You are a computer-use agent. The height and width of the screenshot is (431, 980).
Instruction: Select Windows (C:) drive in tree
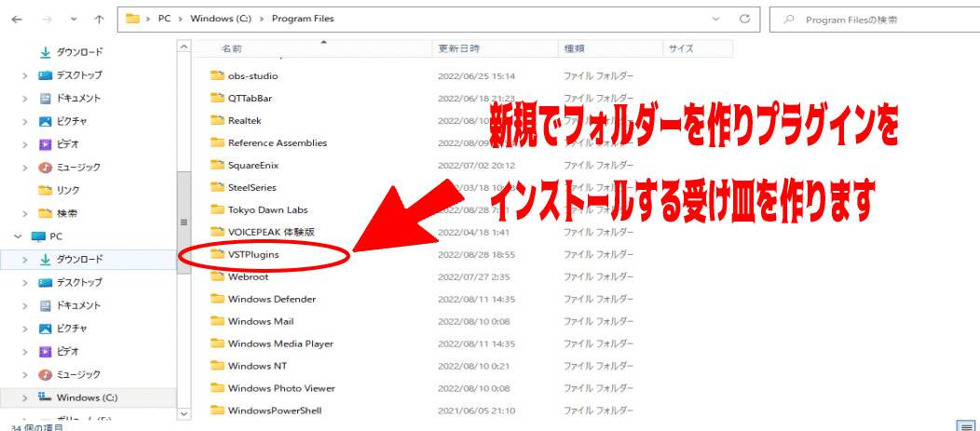click(87, 397)
